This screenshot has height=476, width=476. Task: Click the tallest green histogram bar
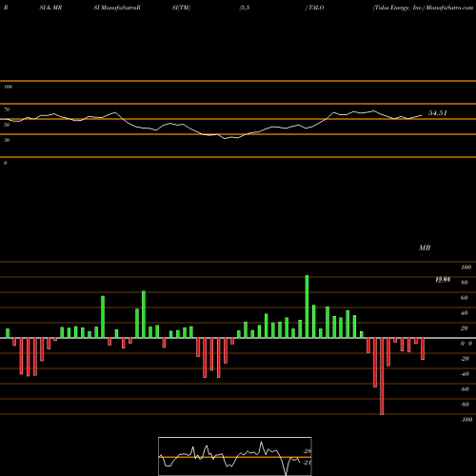click(307, 307)
